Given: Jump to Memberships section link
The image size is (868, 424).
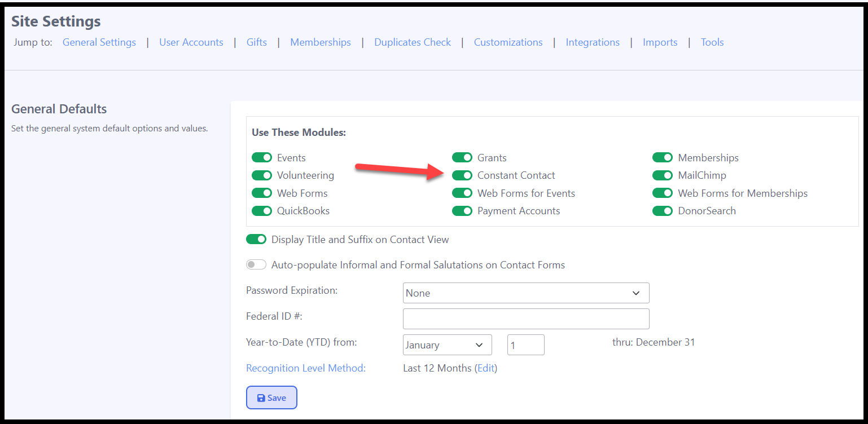Looking at the screenshot, I should pos(321,42).
